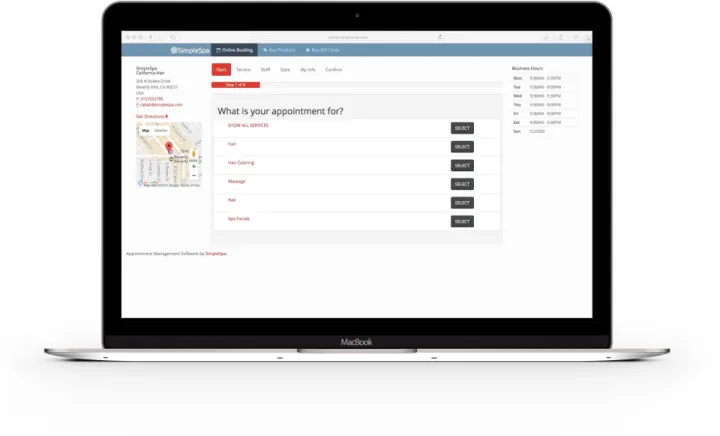720x436 pixels.
Task: Click the browser reload icon in address bar
Action: [440, 36]
